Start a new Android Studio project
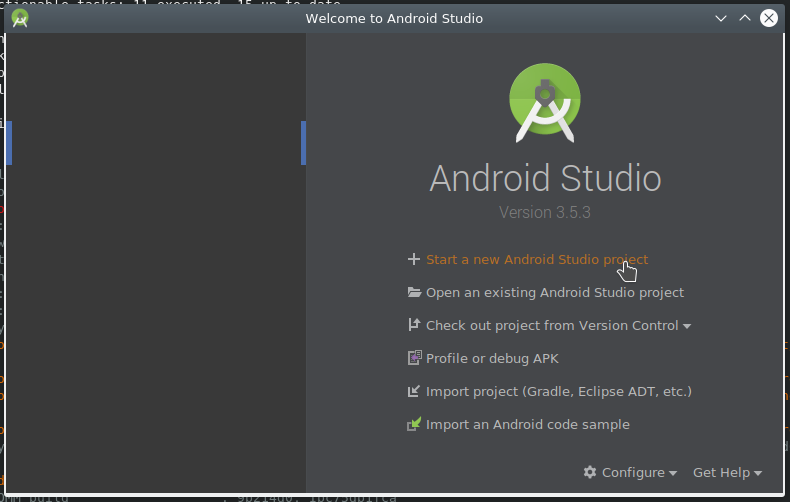Screen dimensions: 790x502 pyautogui.click(x=536, y=259)
